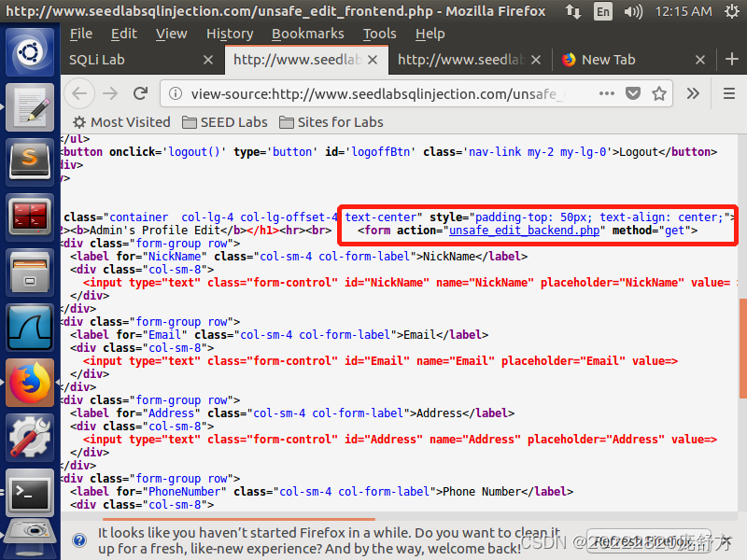Reload the current page
The height and width of the screenshot is (560, 747).
[141, 93]
